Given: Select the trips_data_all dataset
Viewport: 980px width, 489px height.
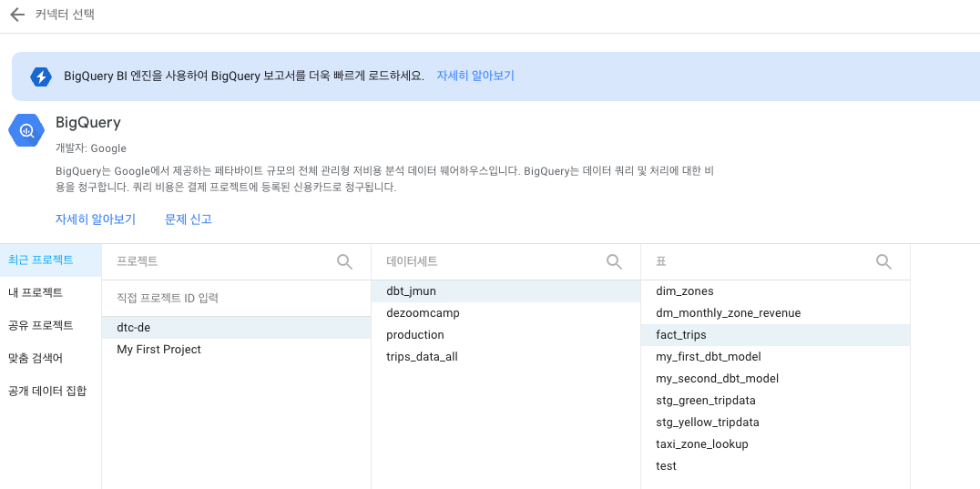Looking at the screenshot, I should [x=505, y=357].
